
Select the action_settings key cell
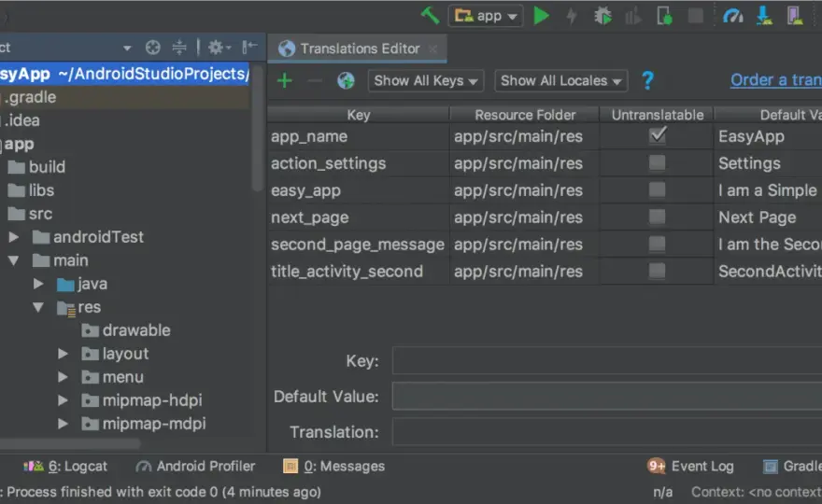click(359, 163)
